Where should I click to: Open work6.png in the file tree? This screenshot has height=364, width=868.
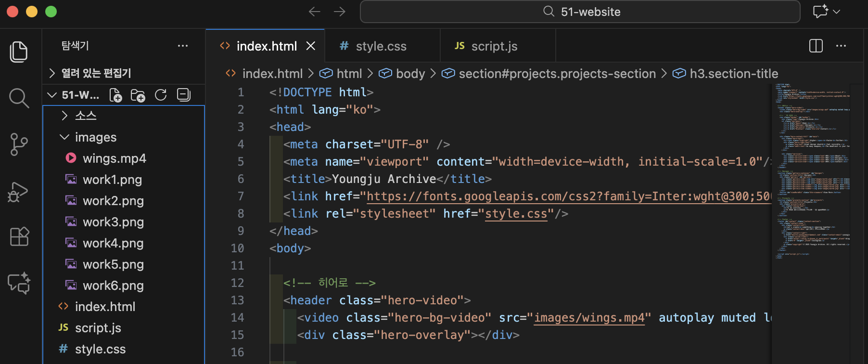(124, 286)
